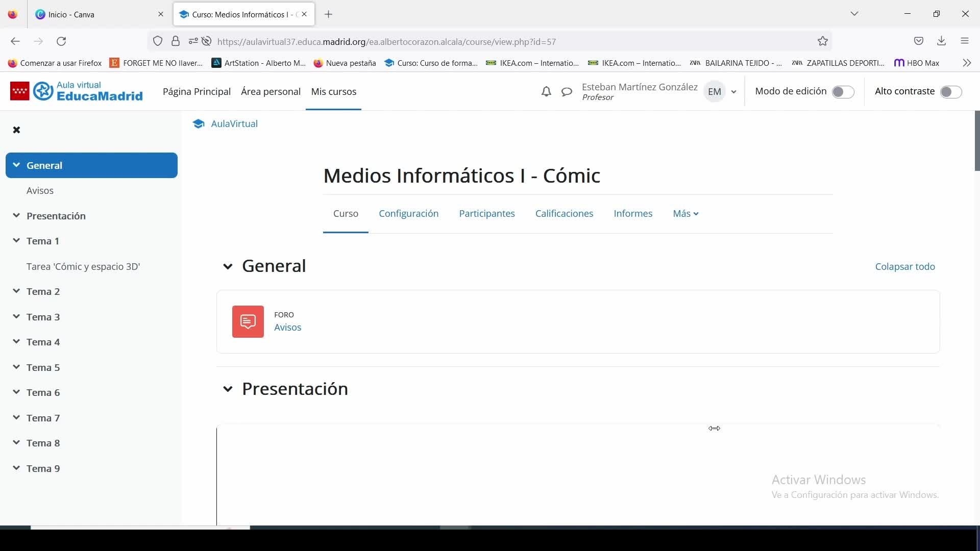Open the messaging speech bubble icon
This screenshot has height=551, width=980.
pos(567,92)
